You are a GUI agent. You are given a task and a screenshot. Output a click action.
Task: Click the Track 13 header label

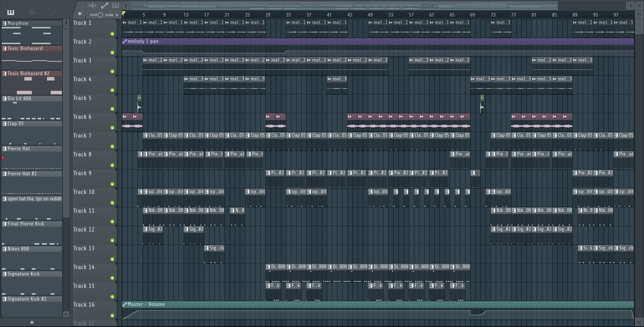tap(83, 248)
